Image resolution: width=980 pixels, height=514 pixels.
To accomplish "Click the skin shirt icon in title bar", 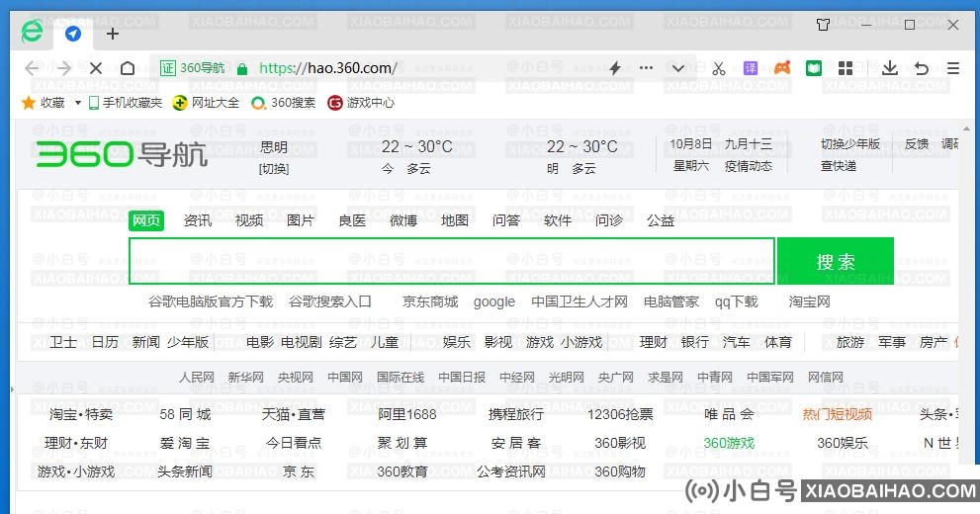I will (823, 25).
